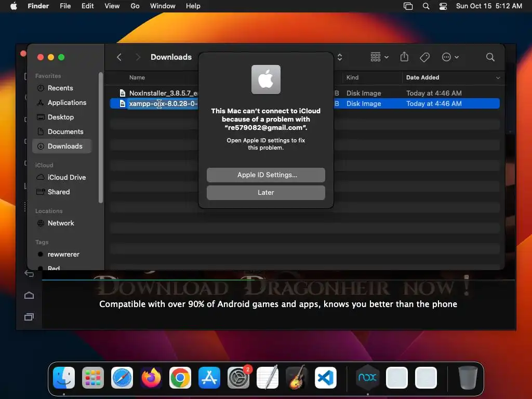Select the NoxInstaller_3.8.5.7 file row

tap(304, 93)
